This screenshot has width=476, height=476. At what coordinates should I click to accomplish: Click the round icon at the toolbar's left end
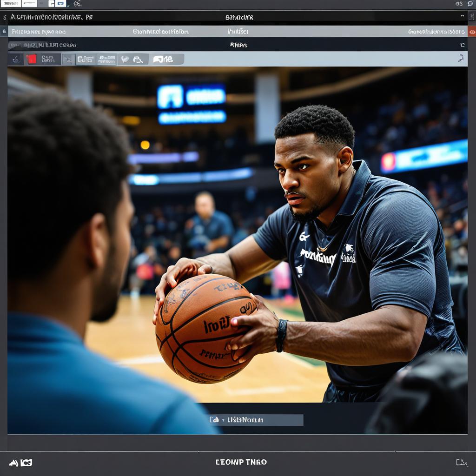click(x=16, y=59)
